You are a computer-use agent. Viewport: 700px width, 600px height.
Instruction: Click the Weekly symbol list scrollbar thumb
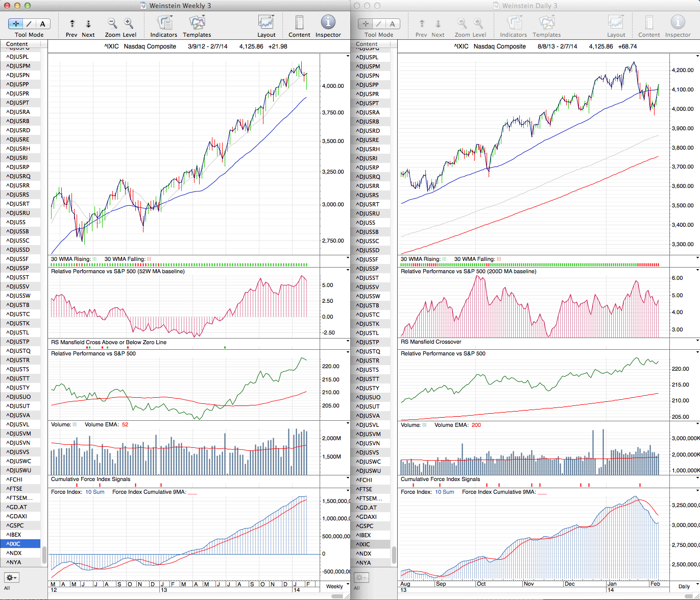tap(44, 555)
